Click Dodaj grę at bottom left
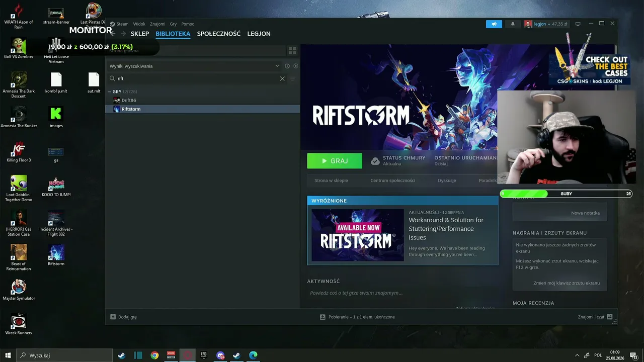Viewport: 644px width, 362px height. tap(123, 317)
